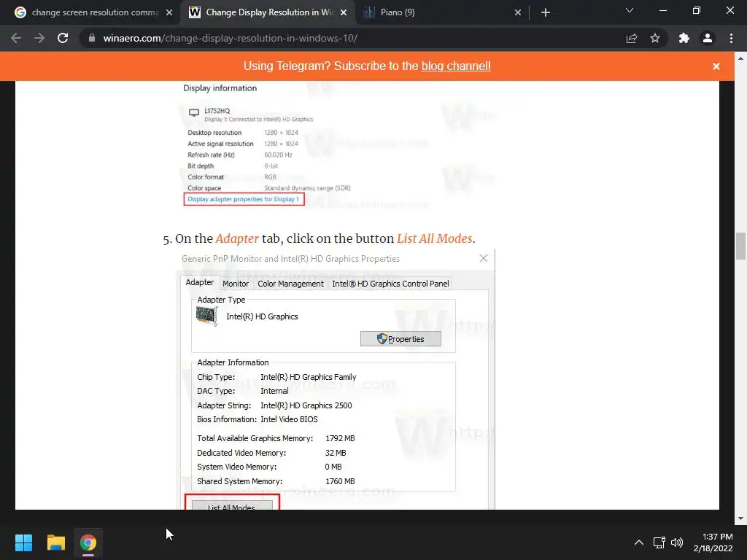Click the scrollbar down arrow
This screenshot has width=747, height=560.
click(740, 518)
